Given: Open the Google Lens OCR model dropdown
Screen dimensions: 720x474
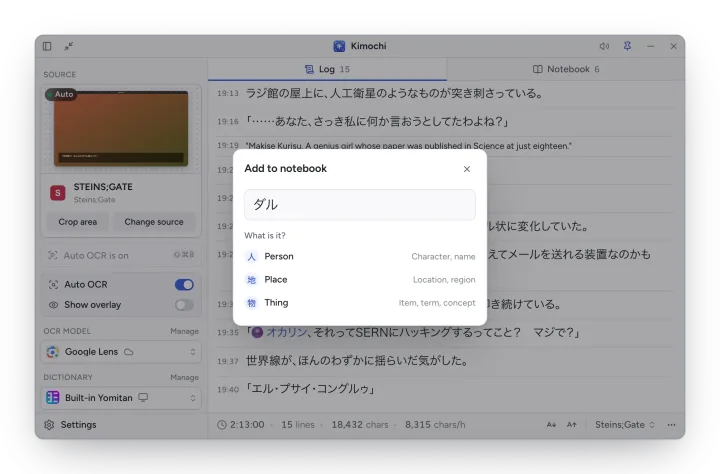Looking at the screenshot, I should [x=121, y=352].
